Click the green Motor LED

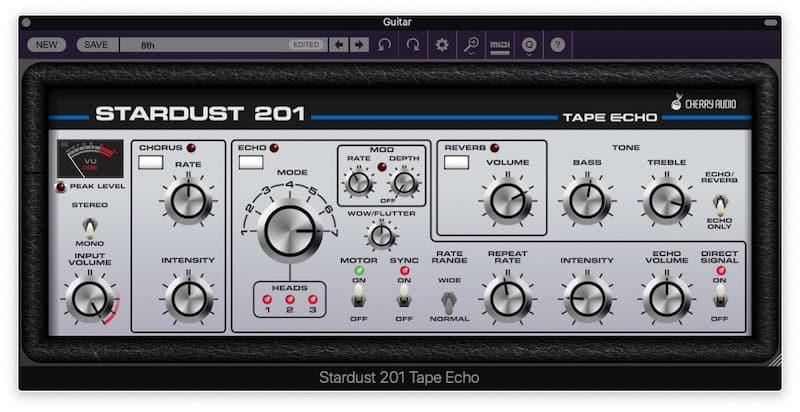[359, 270]
